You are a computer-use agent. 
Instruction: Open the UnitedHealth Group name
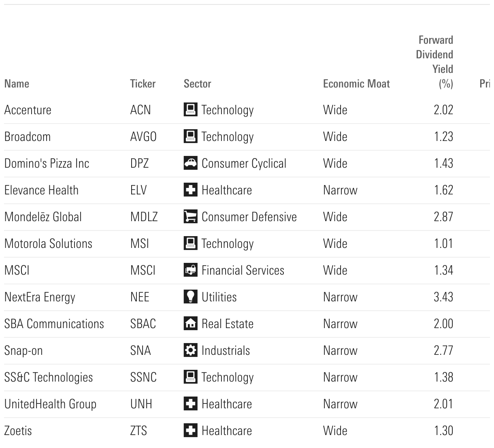click(x=50, y=404)
